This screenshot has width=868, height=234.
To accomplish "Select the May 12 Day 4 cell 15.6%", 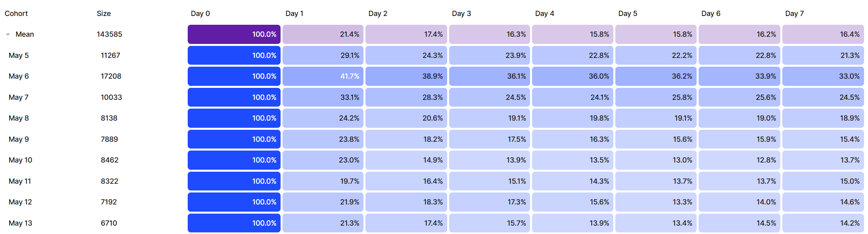I will 573,202.
